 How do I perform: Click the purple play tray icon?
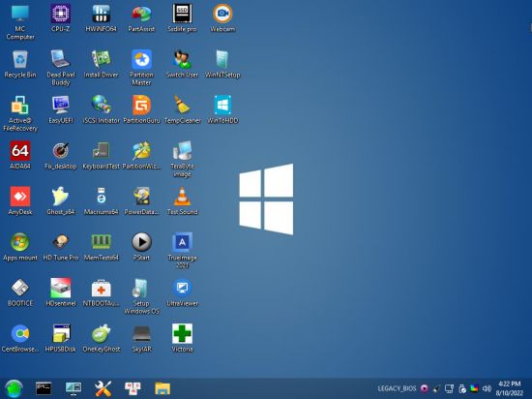pos(424,388)
